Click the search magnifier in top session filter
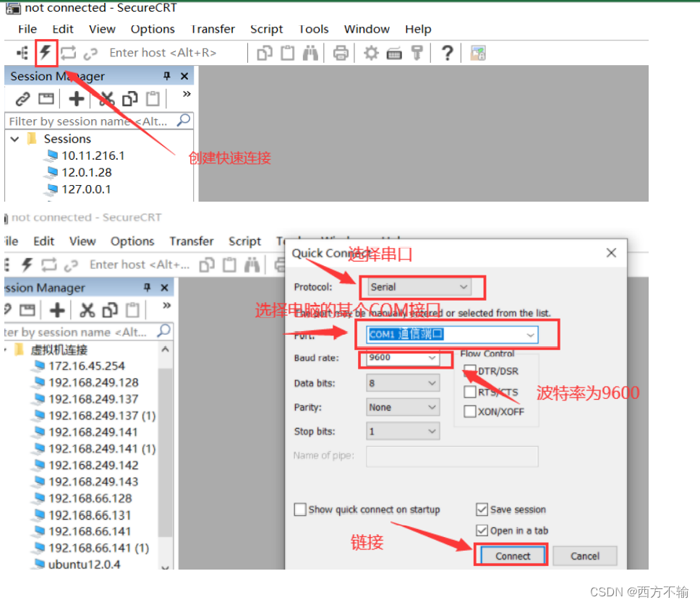The width and height of the screenshot is (700, 605). [184, 120]
